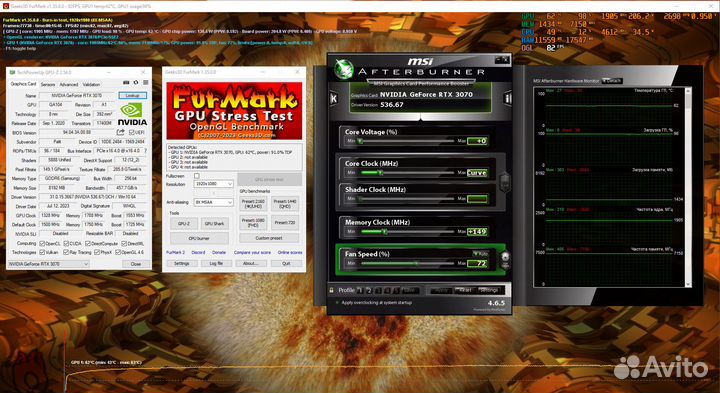The image size is (720, 393).
Task: Switch to the Advanced tab in GPU-Z
Action: point(68,84)
